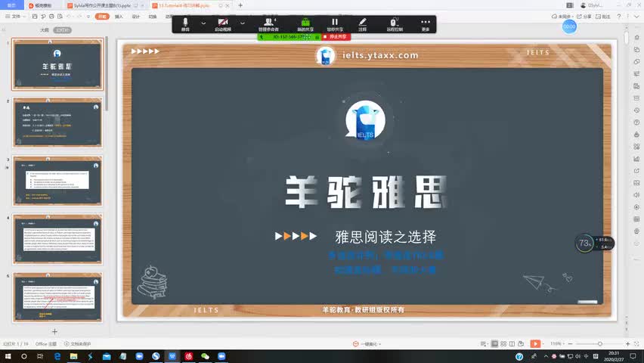Click the 批注 comments button
Screen dimensions: 644x363
pos(603,17)
